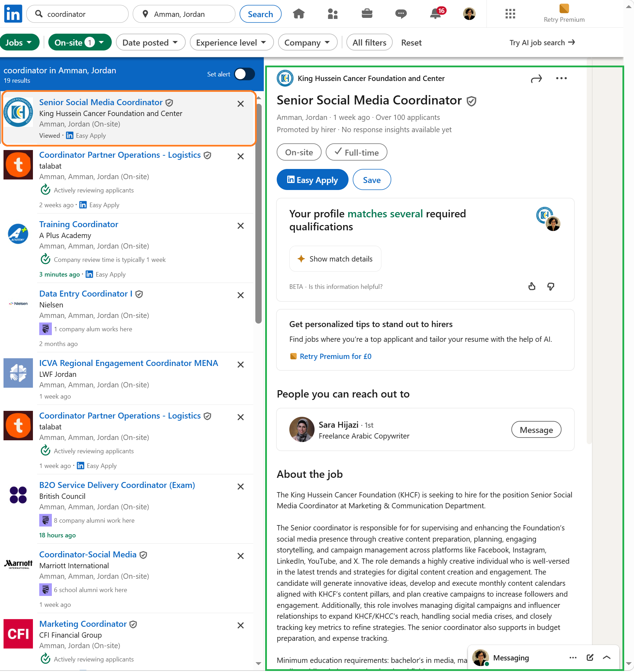
Task: Click the coordinator search keyword field
Action: click(x=77, y=14)
